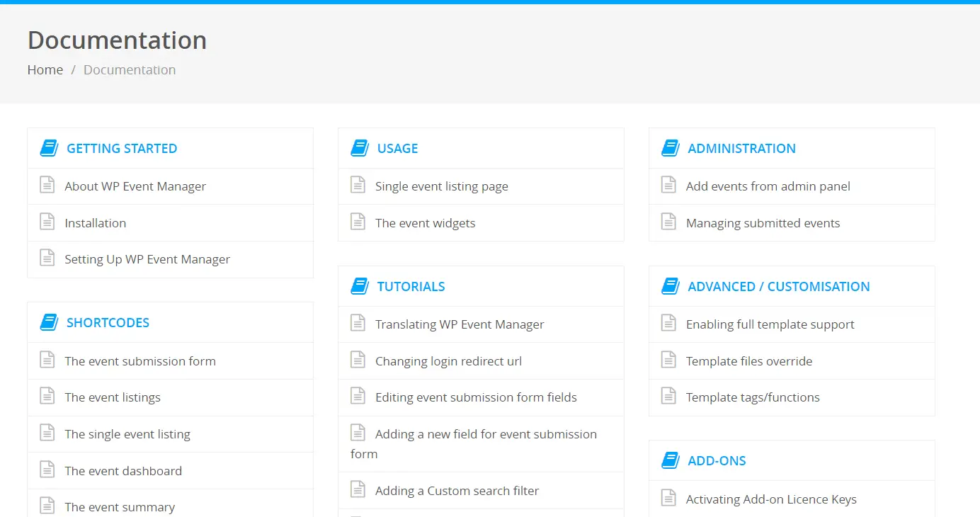Image resolution: width=980 pixels, height=517 pixels.
Task: Click the Documentation breadcrumb item
Action: click(130, 69)
